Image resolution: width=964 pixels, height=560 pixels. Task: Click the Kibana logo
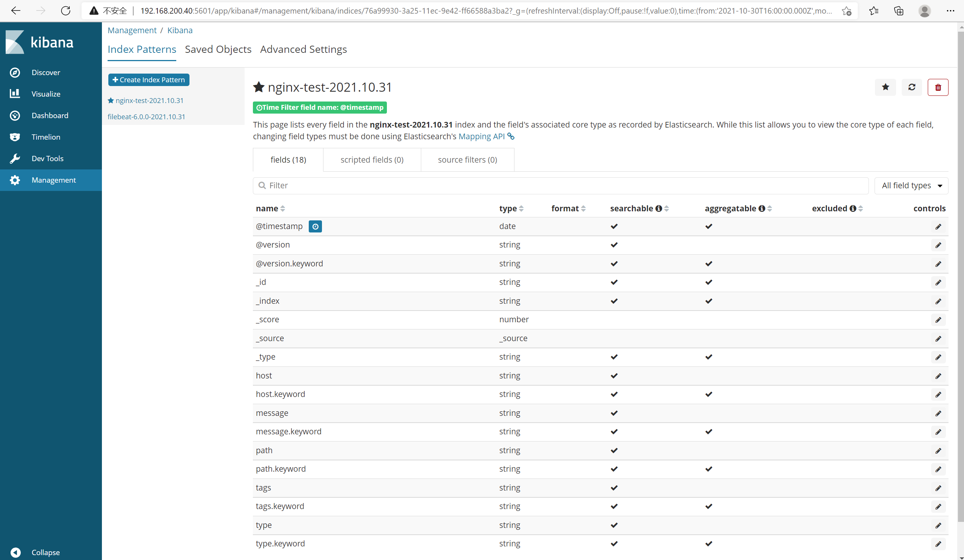point(40,42)
